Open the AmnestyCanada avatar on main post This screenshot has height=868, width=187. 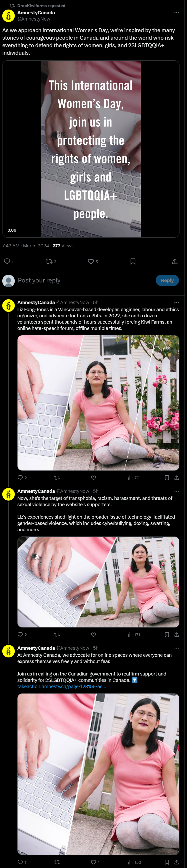click(9, 16)
